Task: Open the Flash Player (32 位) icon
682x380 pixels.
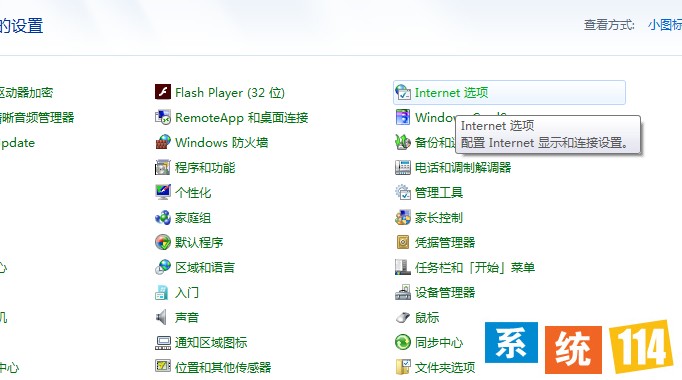Action: click(x=163, y=92)
